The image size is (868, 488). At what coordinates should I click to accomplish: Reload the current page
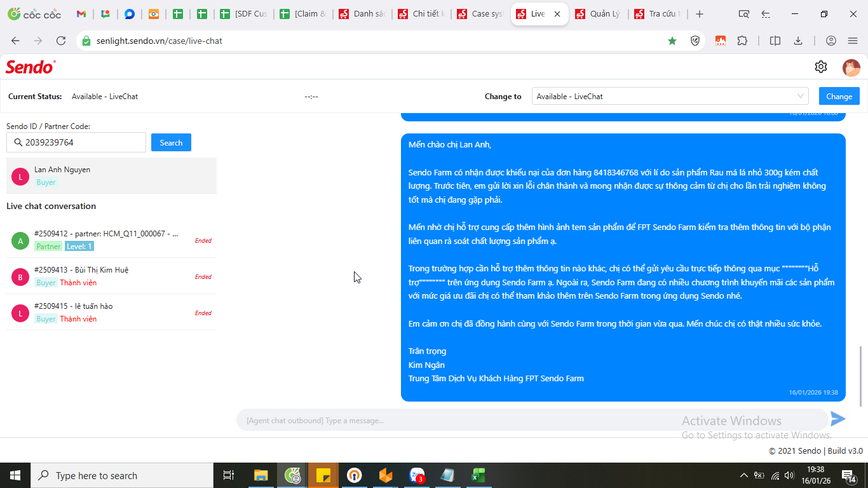point(61,41)
